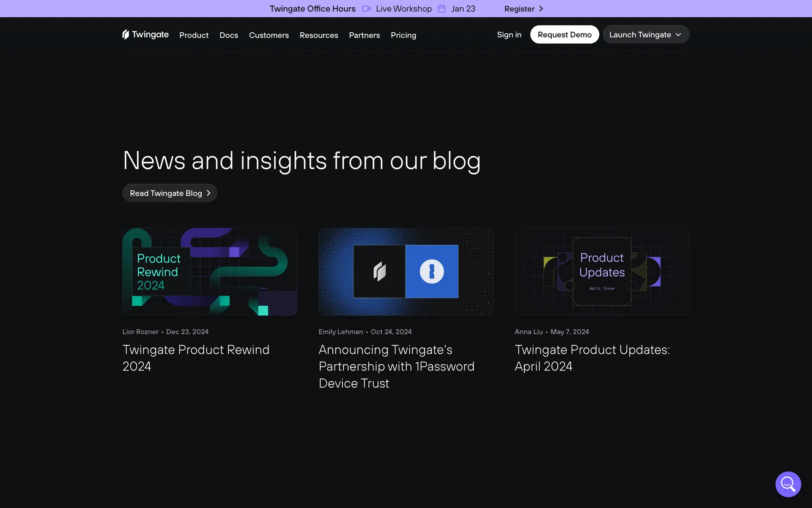Image resolution: width=812 pixels, height=508 pixels.
Task: Open the 1Password partnership article image
Action: click(x=406, y=272)
